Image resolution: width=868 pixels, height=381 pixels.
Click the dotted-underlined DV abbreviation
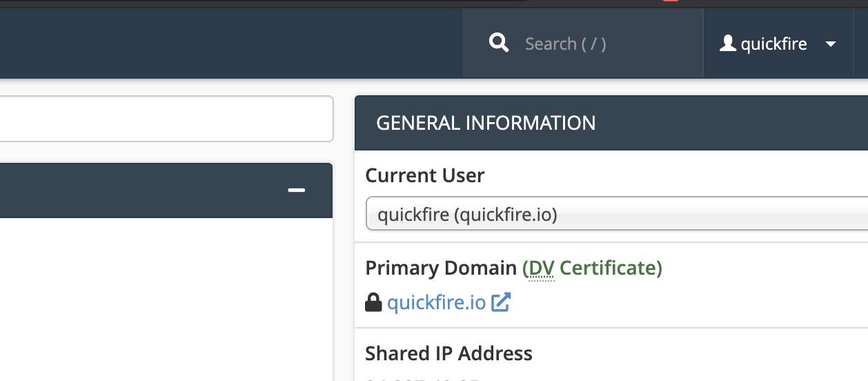[540, 268]
